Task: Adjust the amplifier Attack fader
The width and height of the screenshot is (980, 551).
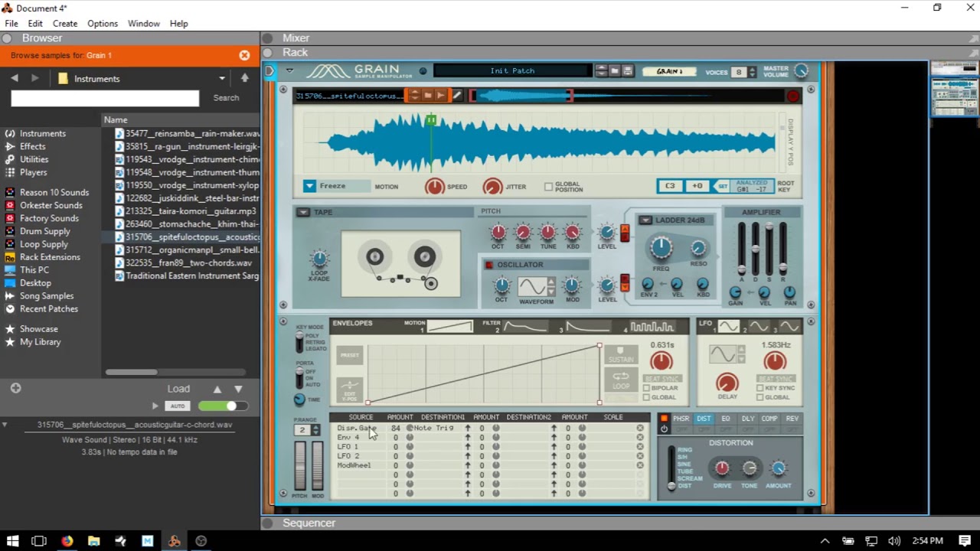Action: 741,249
